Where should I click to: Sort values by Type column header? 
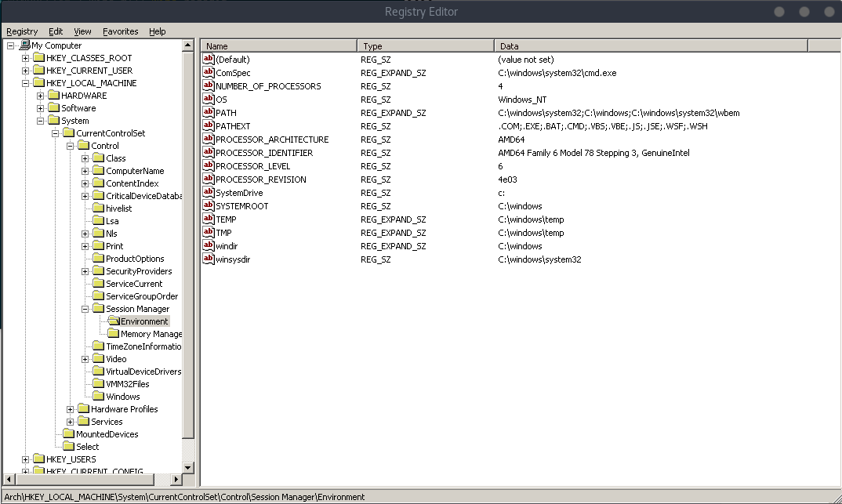click(x=425, y=46)
